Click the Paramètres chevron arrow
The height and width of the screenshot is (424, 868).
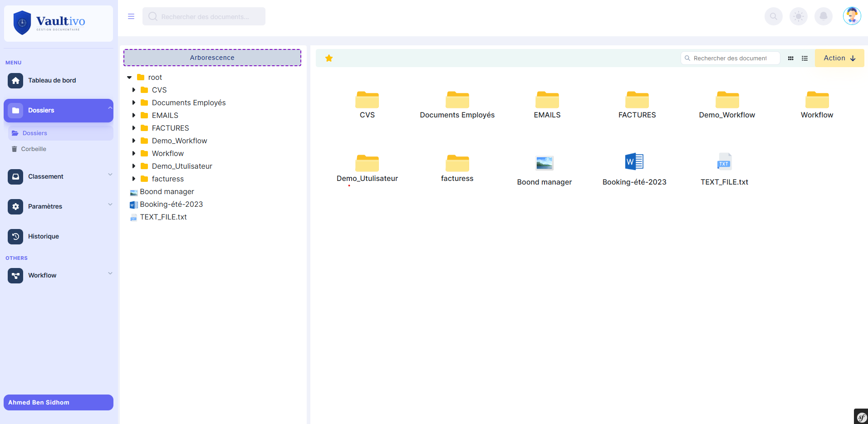pyautogui.click(x=110, y=205)
